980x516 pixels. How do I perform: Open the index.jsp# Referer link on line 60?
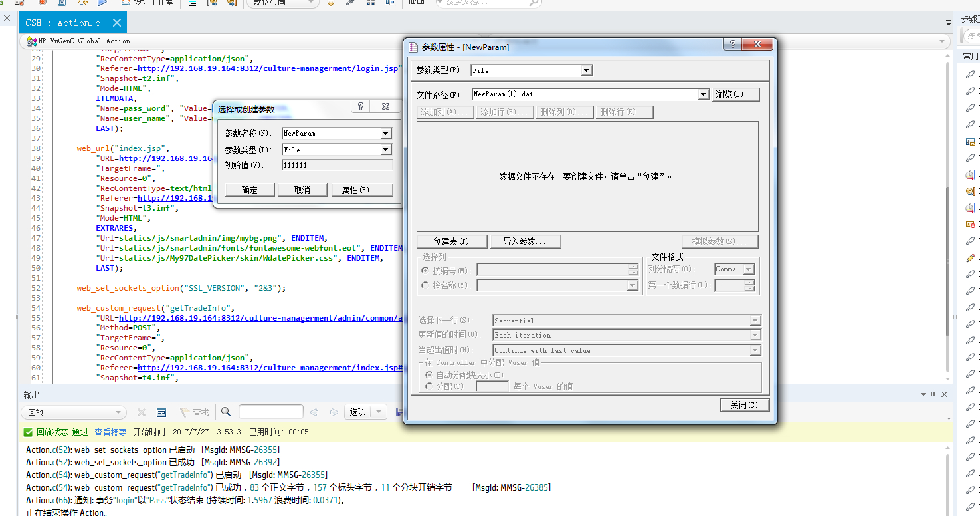(x=270, y=368)
